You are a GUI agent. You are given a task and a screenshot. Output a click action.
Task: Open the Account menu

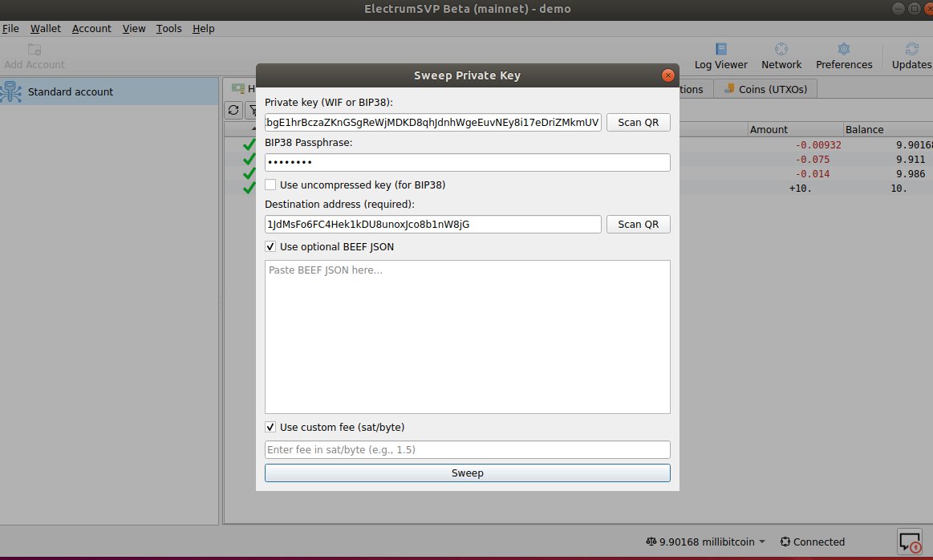tap(91, 29)
